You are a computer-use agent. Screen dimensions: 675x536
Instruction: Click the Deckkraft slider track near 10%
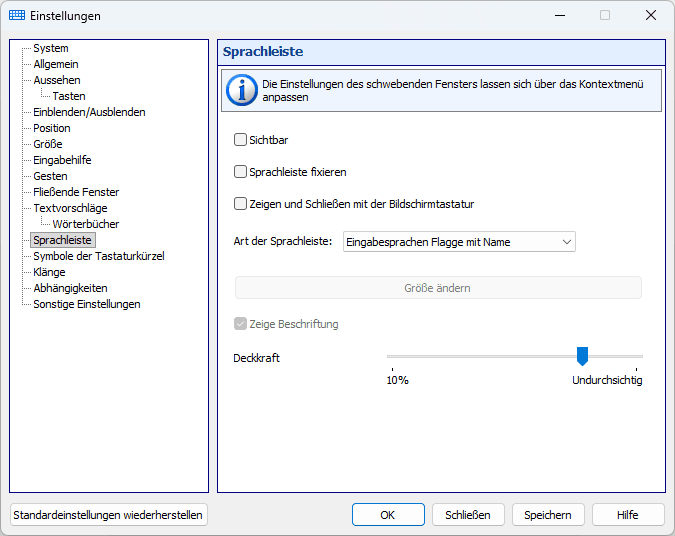394,356
